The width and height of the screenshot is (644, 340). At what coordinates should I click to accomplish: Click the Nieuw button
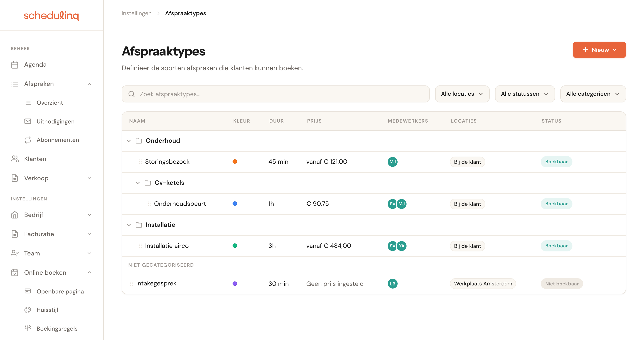599,50
